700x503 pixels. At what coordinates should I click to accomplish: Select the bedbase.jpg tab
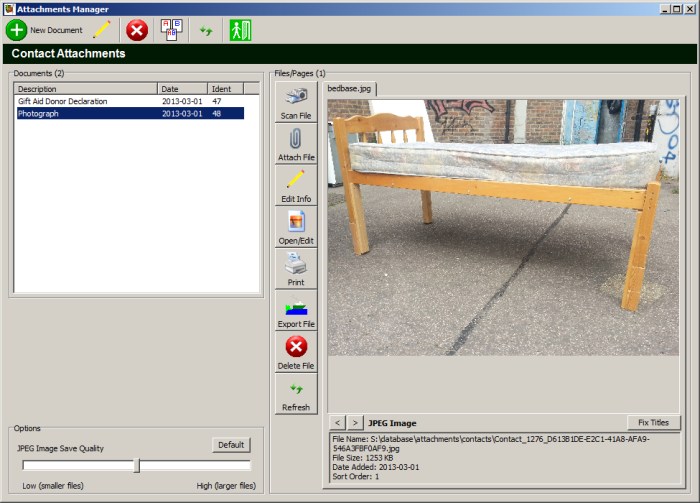(x=349, y=89)
